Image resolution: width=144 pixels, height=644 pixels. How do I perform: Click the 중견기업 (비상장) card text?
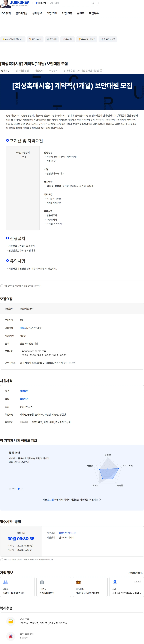47,593
